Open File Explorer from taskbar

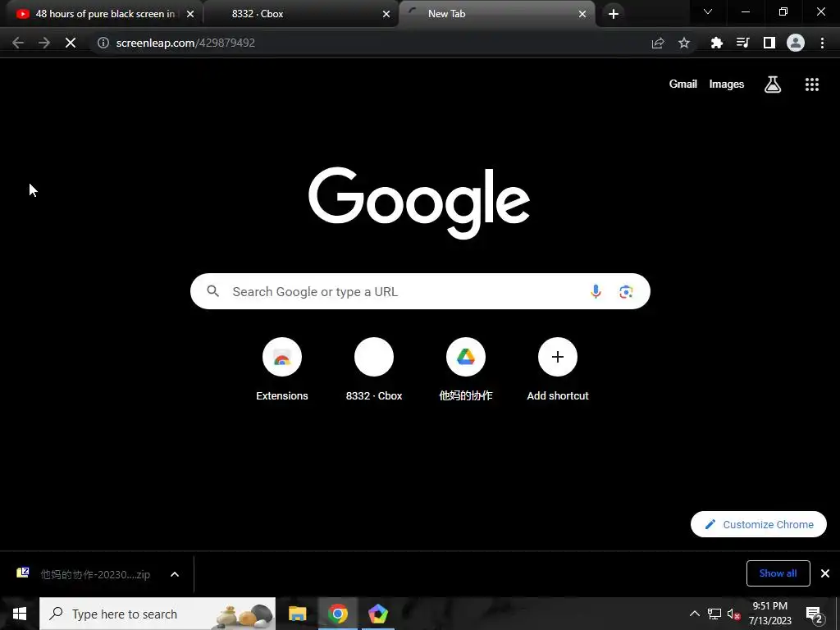[297, 614]
